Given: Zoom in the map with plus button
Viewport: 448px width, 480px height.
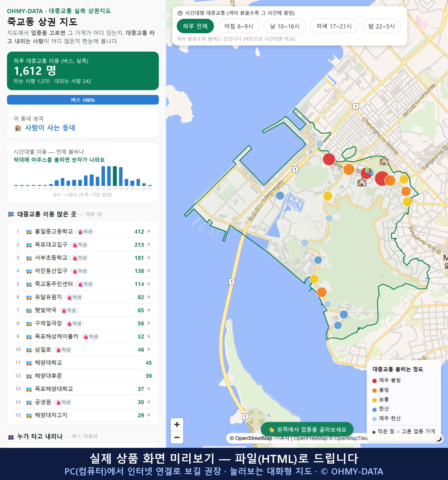Looking at the screenshot, I should [177, 424].
